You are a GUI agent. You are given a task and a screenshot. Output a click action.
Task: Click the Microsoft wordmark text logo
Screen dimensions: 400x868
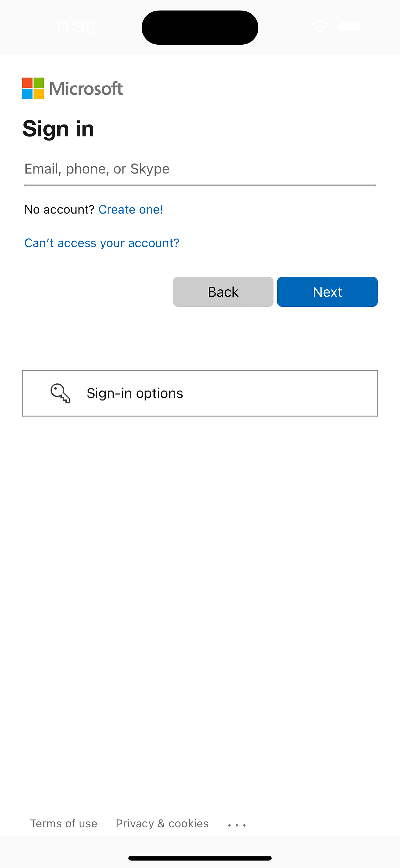85,89
